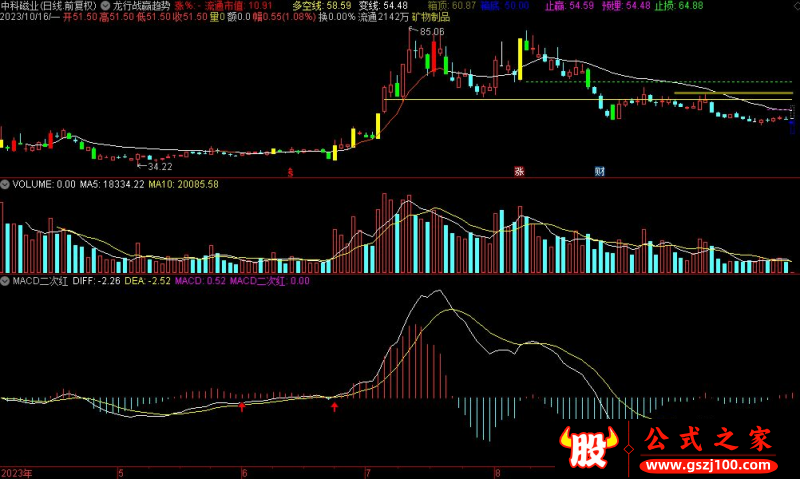
Task: Click month 5 on the time axis
Action: click(121, 473)
